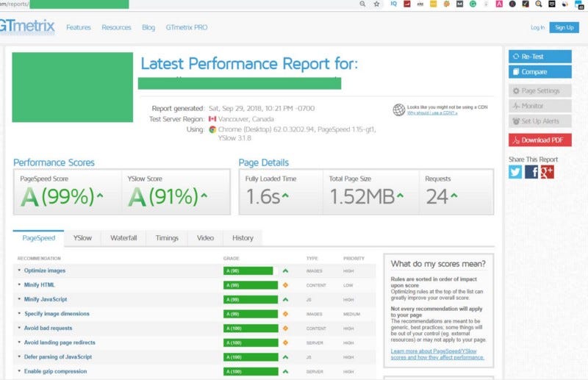Open the yellow square extension icon
Screen dimensions: 588x380
pyautogui.click(x=433, y=4)
